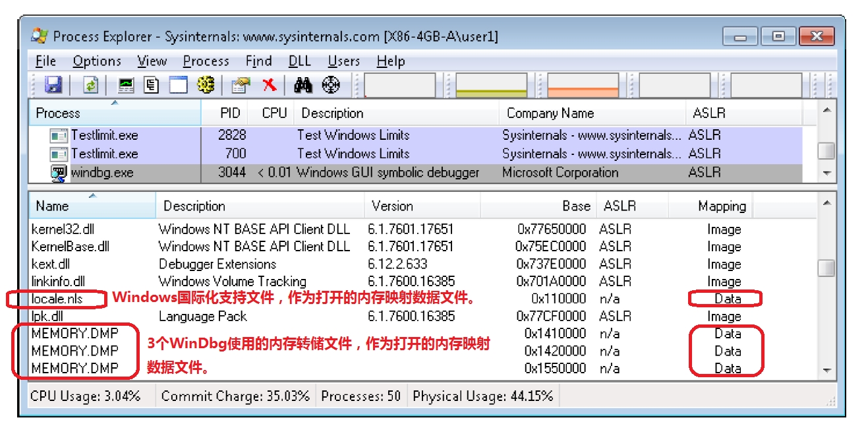Click process list scrollbar down arrow
This screenshot has width=868, height=428.
[826, 173]
